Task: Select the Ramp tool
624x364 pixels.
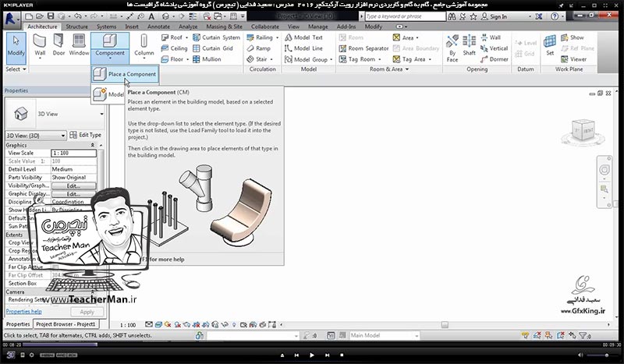Action: pyautogui.click(x=258, y=48)
